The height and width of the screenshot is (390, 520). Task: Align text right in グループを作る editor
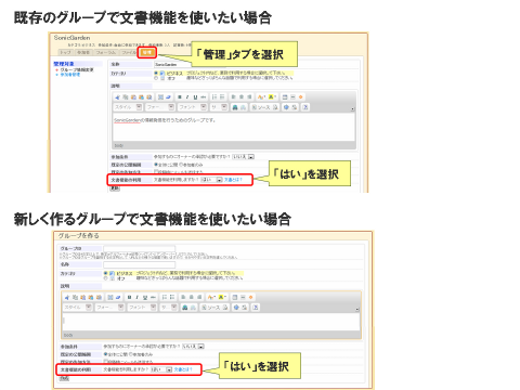pos(199,297)
